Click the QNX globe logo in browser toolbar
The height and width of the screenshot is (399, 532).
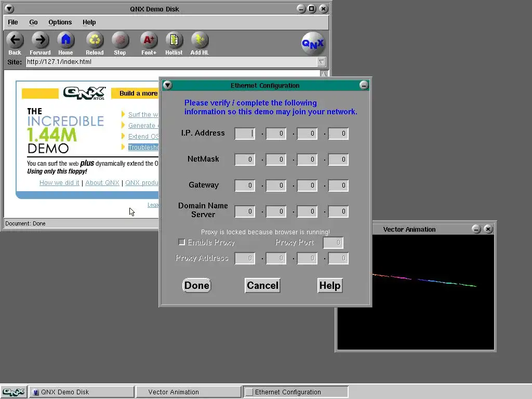coord(313,44)
